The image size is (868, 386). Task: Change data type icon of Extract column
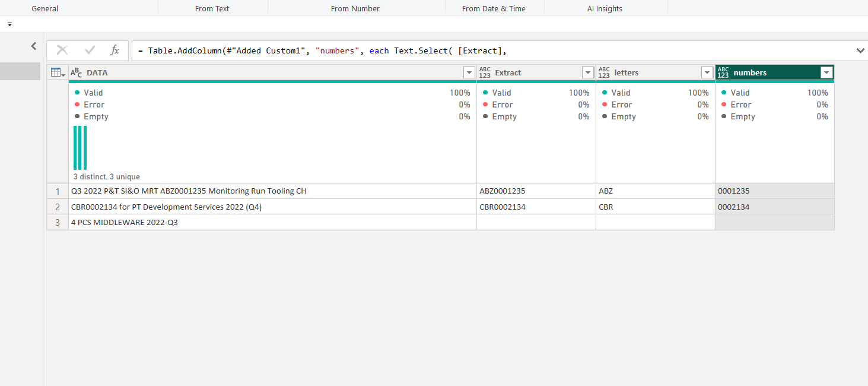point(485,72)
